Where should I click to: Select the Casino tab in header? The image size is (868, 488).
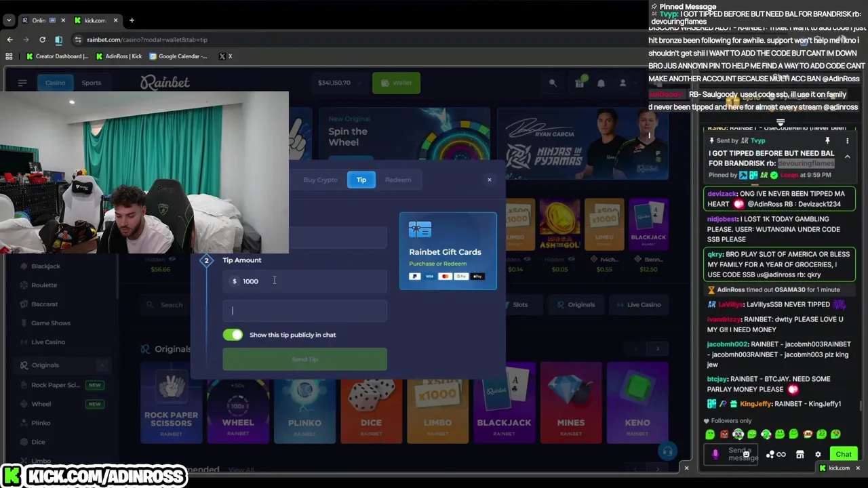tap(55, 83)
